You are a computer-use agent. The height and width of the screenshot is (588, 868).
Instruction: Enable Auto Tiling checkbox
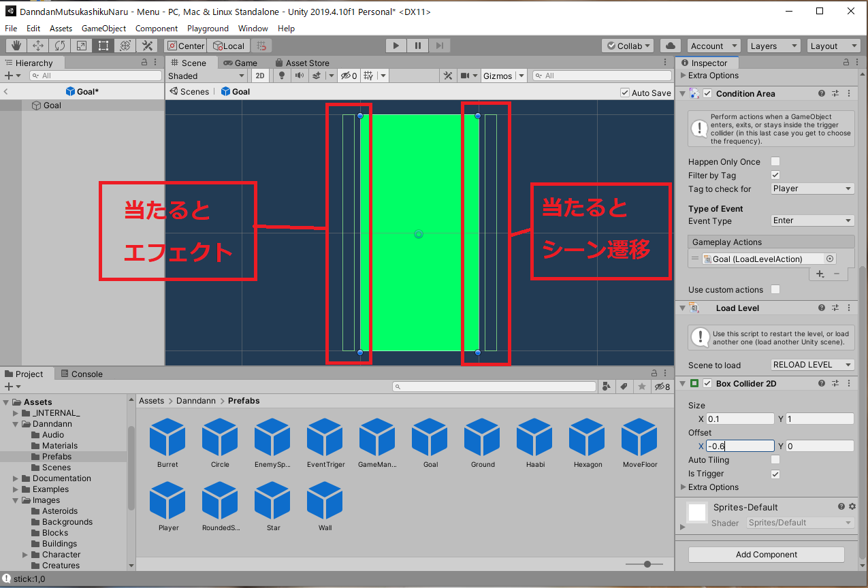click(775, 460)
